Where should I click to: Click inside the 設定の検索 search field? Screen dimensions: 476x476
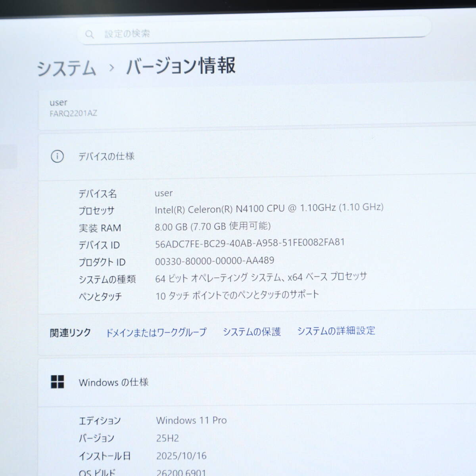[238, 34]
